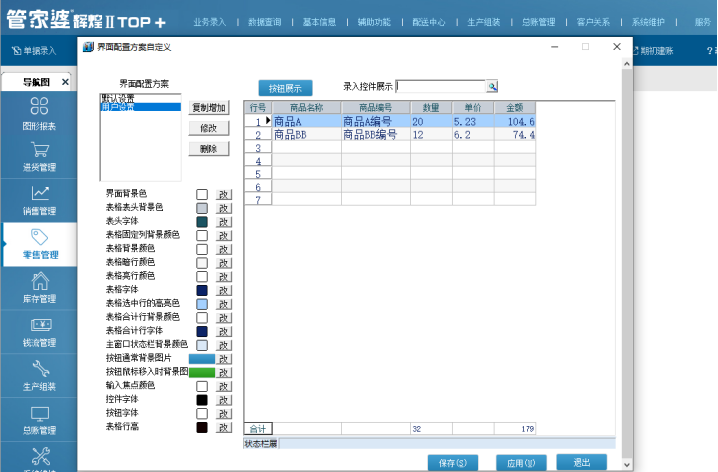Click the 5.23 unit price cell
The image size is (718, 472).
click(473, 121)
